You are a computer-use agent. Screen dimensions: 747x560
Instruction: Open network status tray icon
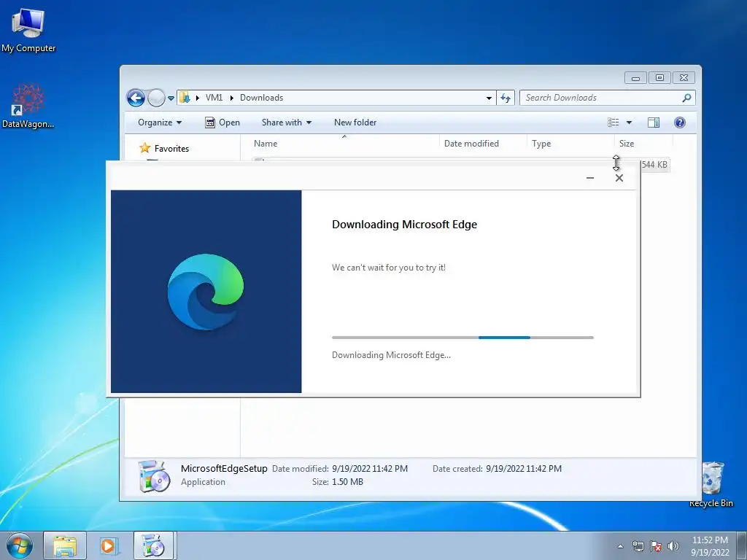pos(638,546)
